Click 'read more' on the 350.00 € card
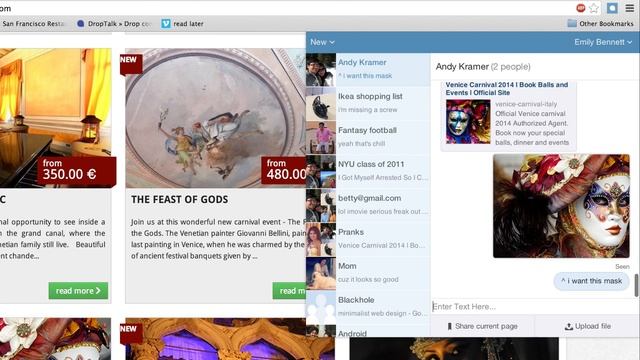The width and height of the screenshot is (640, 360). click(78, 291)
